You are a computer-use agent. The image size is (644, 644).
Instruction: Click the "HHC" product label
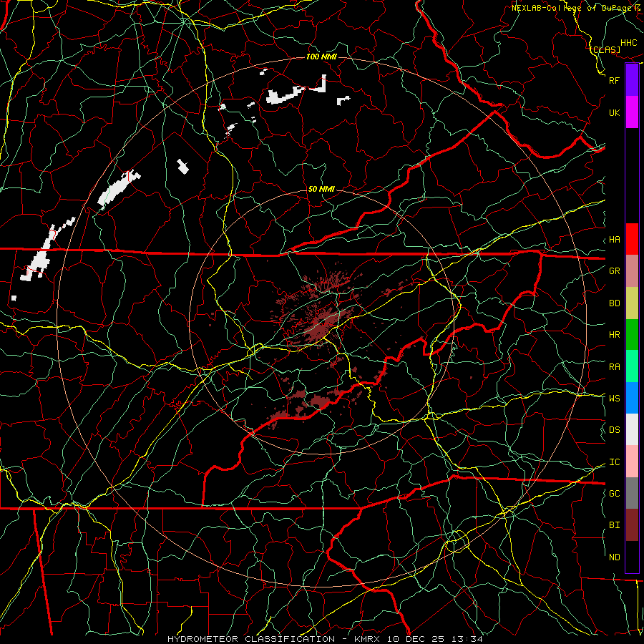click(x=628, y=43)
